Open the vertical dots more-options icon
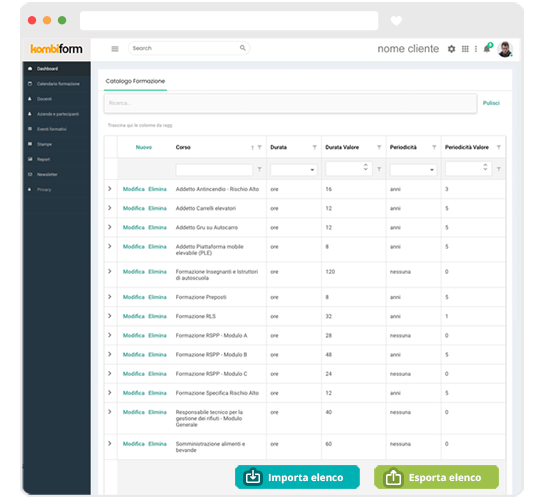The height and width of the screenshot is (500, 550). pos(476,49)
